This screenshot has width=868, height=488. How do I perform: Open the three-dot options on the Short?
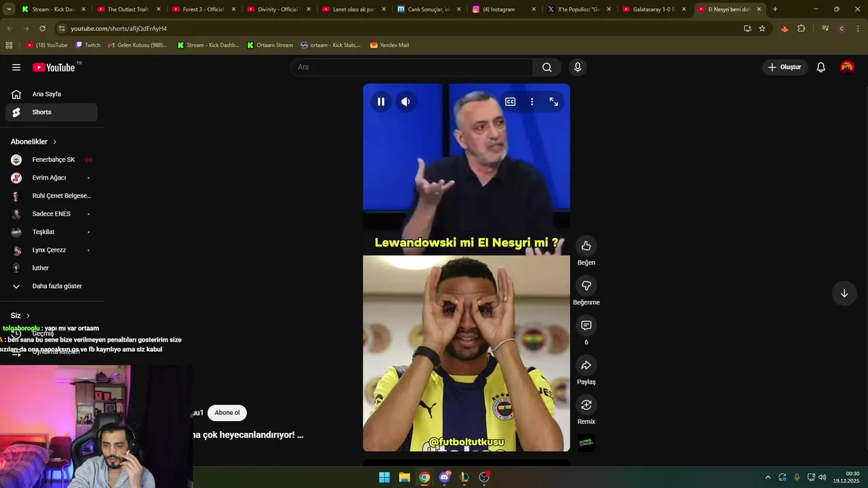pos(532,102)
